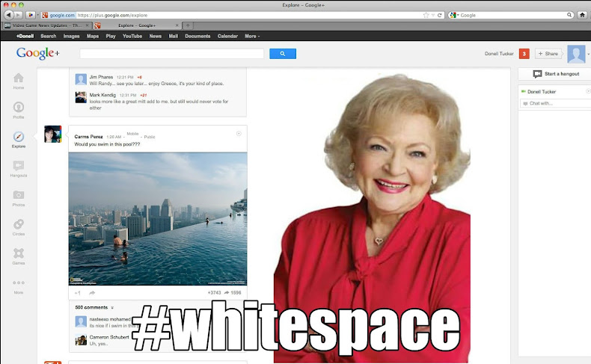
Task: Open URL history dropdown arrow
Action: tap(433, 15)
